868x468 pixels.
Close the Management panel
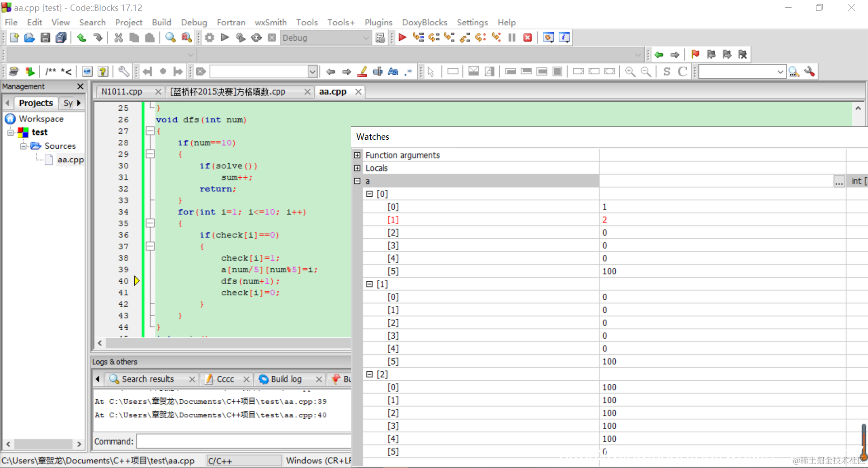click(x=80, y=86)
